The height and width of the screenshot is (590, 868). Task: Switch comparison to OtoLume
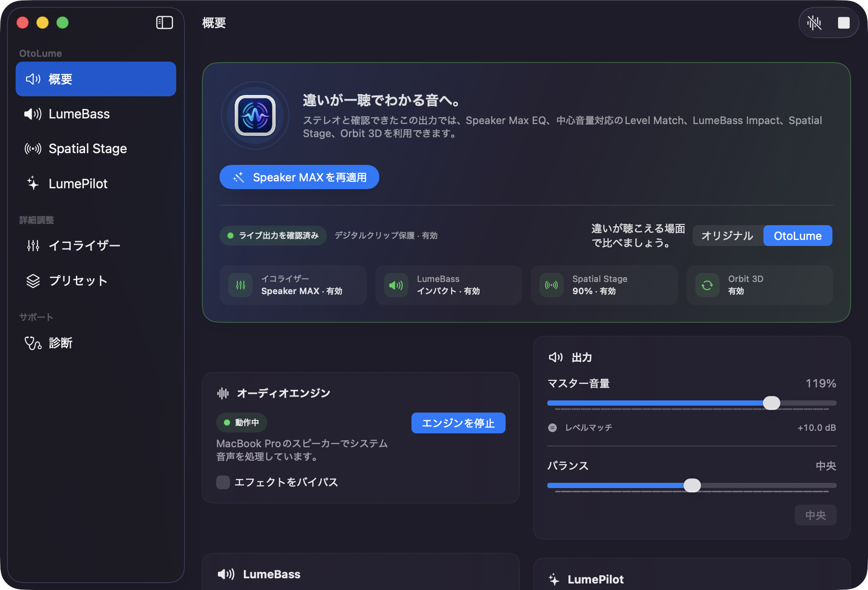click(798, 236)
